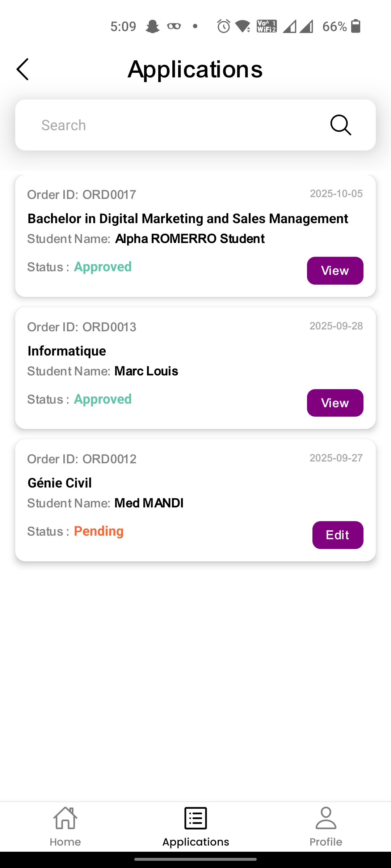Tap student name Alpha ROMERRO Student
This screenshot has width=391, height=868.
(190, 239)
